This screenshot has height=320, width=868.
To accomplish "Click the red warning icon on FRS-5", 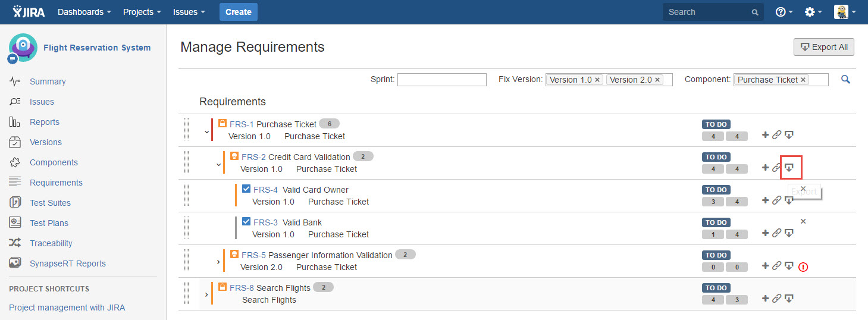I will [x=803, y=266].
